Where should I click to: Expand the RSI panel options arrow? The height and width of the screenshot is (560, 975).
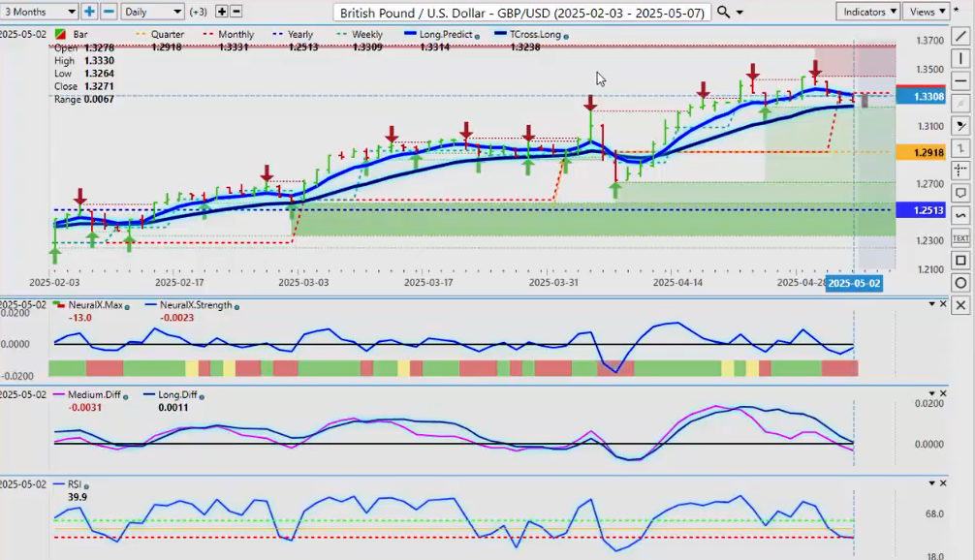931,482
